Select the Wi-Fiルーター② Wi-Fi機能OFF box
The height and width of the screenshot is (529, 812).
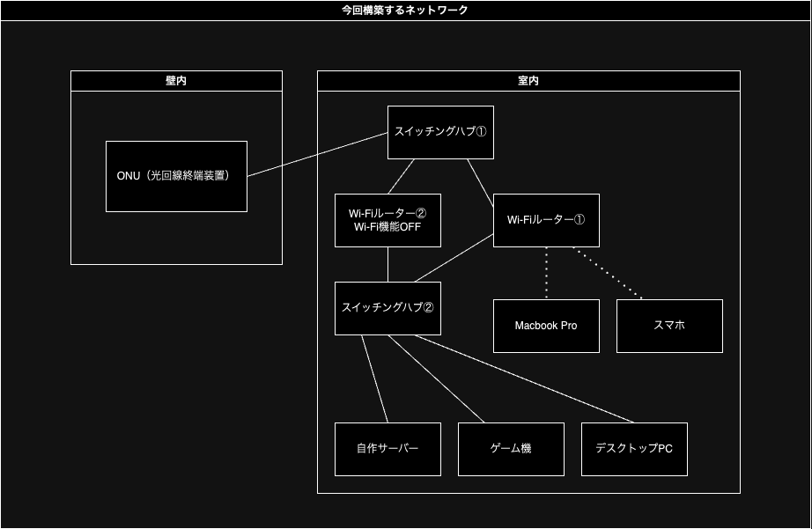click(388, 221)
